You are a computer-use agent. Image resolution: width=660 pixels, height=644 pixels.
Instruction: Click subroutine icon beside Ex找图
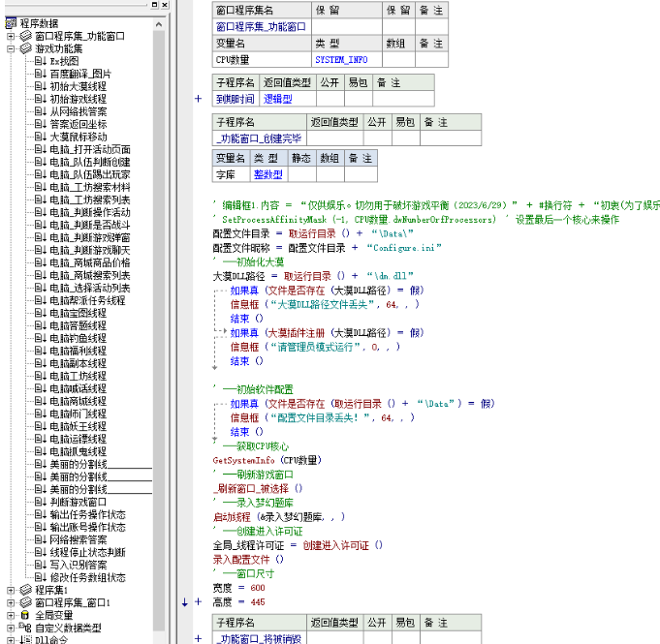(41, 60)
